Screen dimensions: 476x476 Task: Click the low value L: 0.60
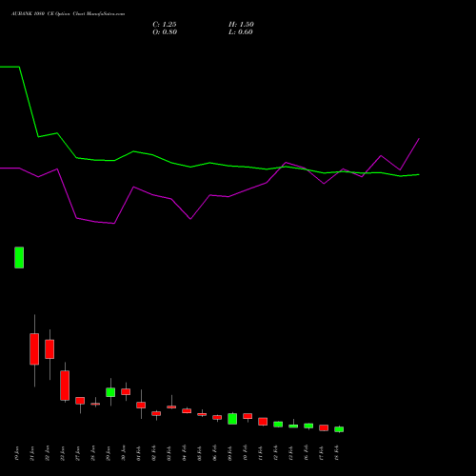[x=241, y=32]
